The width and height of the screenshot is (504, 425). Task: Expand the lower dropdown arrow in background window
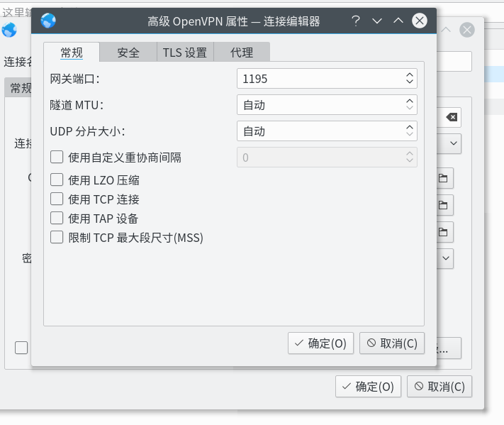click(x=445, y=258)
